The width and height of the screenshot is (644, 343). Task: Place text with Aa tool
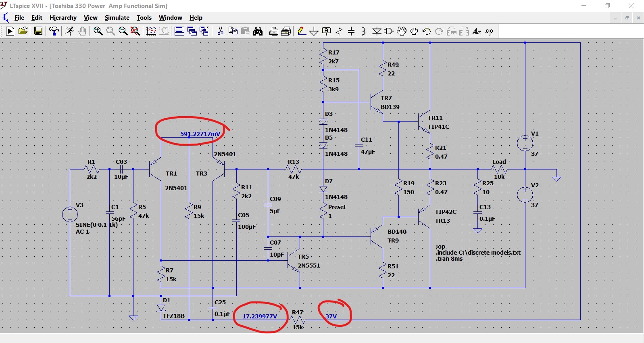477,31
